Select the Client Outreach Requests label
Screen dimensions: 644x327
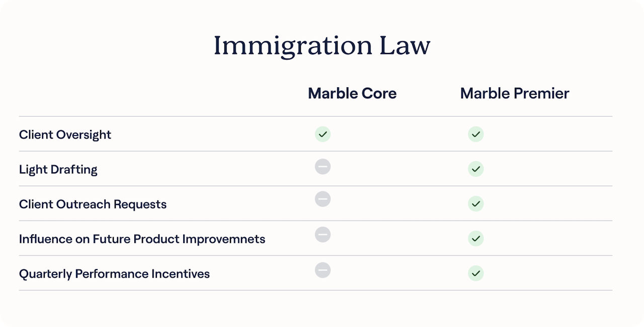coord(93,204)
